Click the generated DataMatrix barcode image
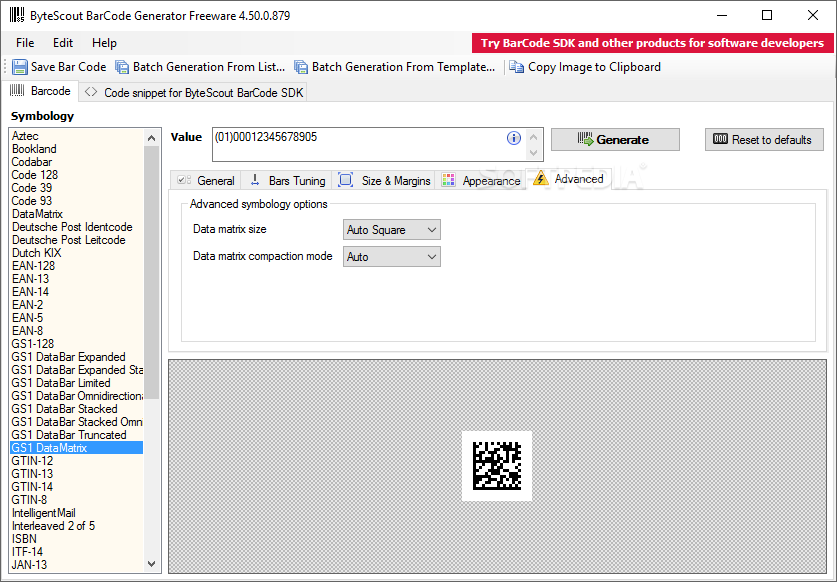This screenshot has width=837, height=582. (x=497, y=466)
